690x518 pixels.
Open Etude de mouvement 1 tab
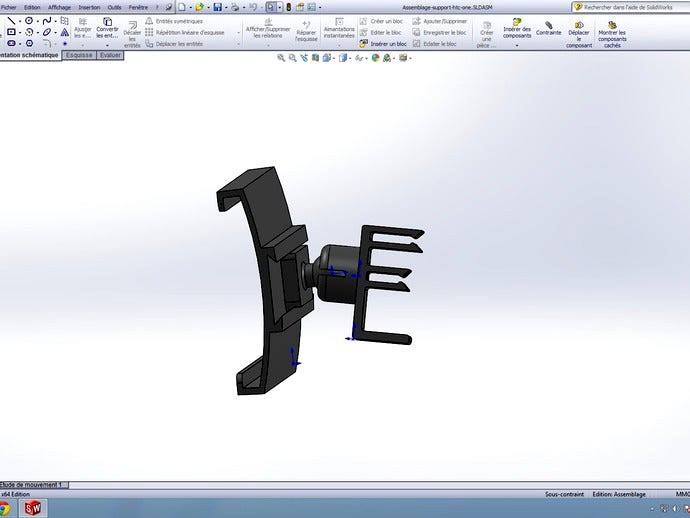point(32,485)
